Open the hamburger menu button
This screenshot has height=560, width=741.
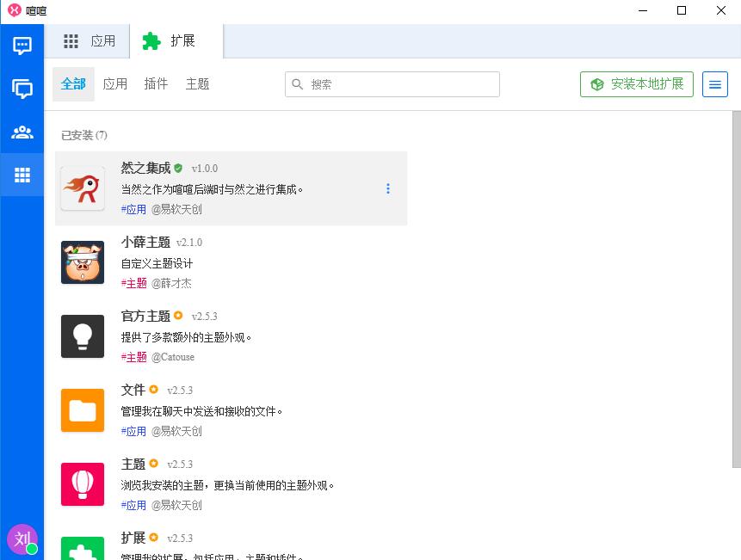point(715,84)
